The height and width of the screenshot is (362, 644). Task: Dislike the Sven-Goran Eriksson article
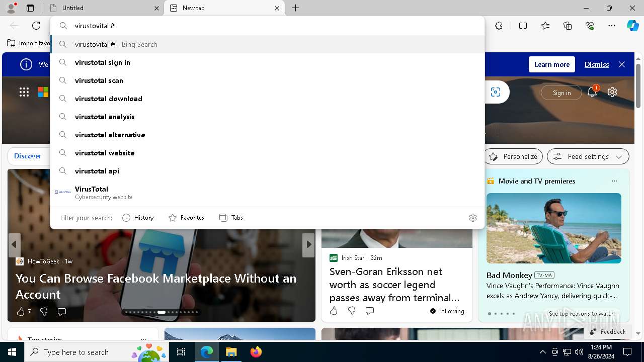coord(352,311)
